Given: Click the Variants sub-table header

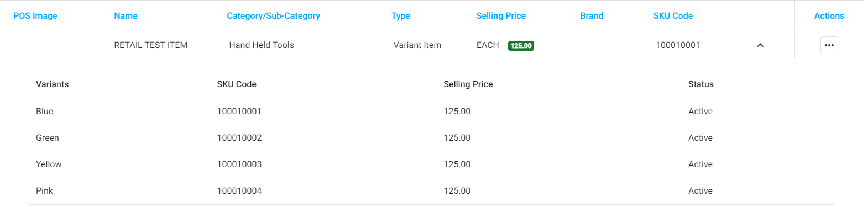Looking at the screenshot, I should pos(53,84).
